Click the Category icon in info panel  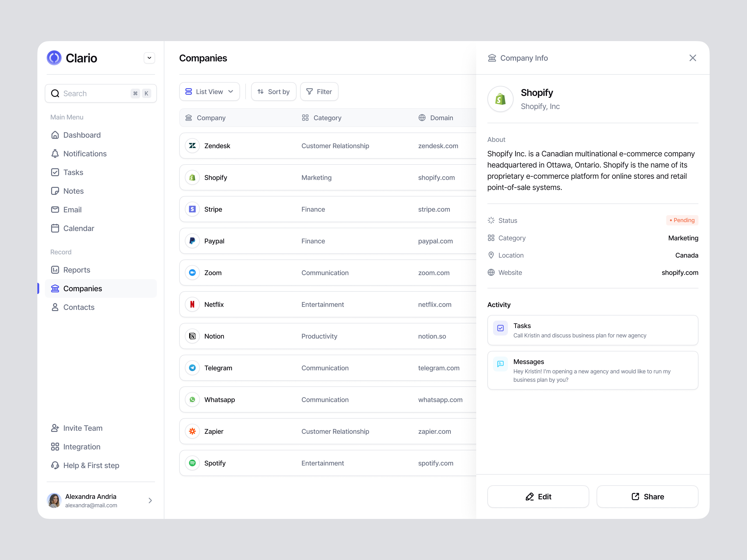click(491, 238)
